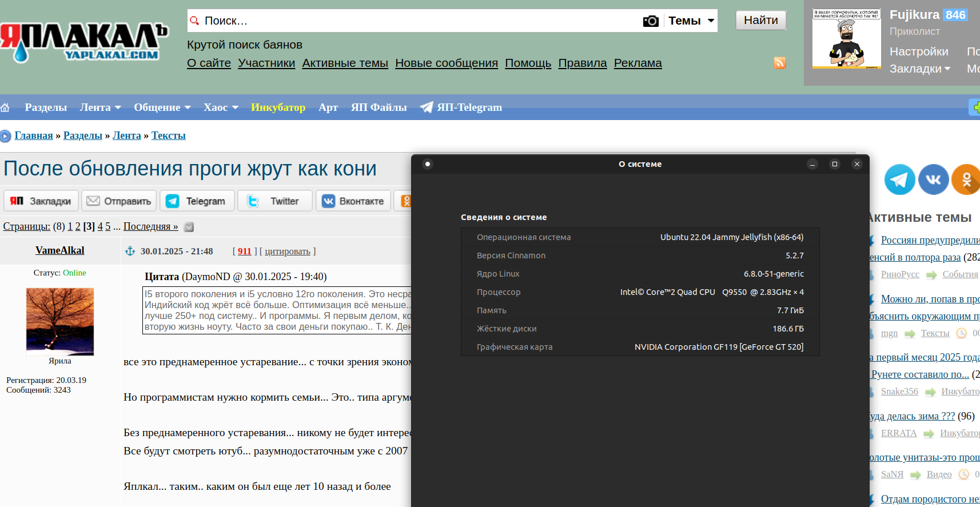
Task: Click the цитировать link in the post
Action: [288, 251]
